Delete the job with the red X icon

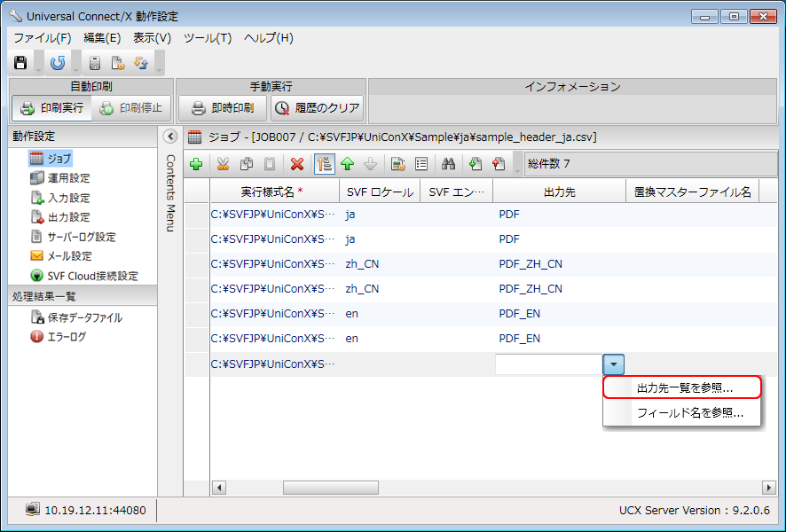(297, 164)
